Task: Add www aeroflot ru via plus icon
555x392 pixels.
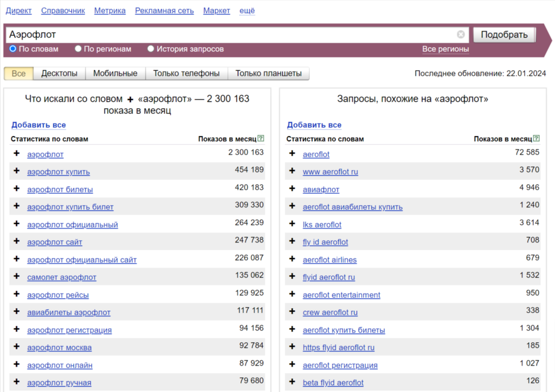Action: [x=292, y=171]
